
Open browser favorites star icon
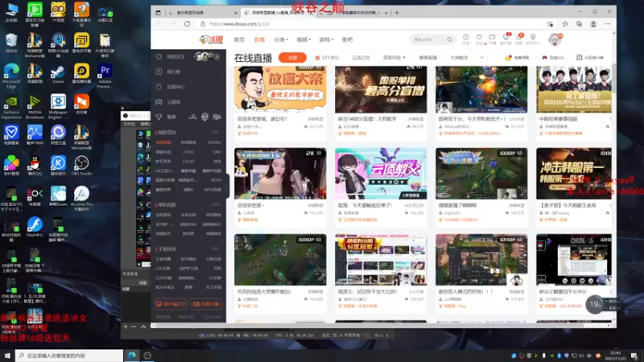565,24
